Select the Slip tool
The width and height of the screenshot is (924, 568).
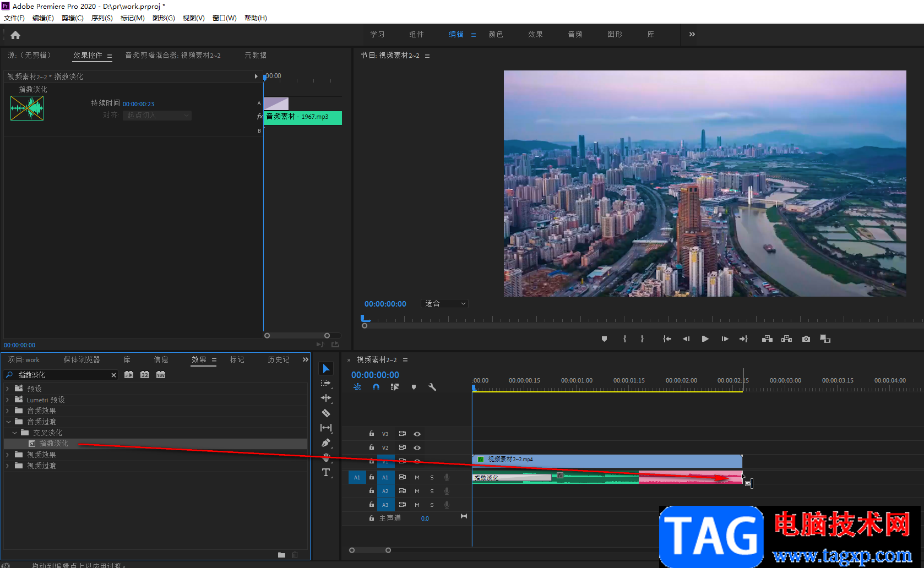pyautogui.click(x=326, y=428)
